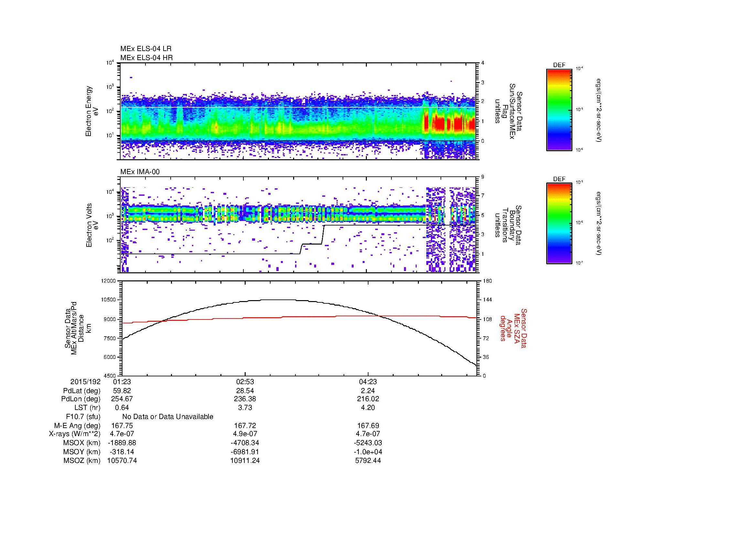Click the 'X-rays (W/m**2)' row label
The height and width of the screenshot is (534, 756).
click(74, 434)
